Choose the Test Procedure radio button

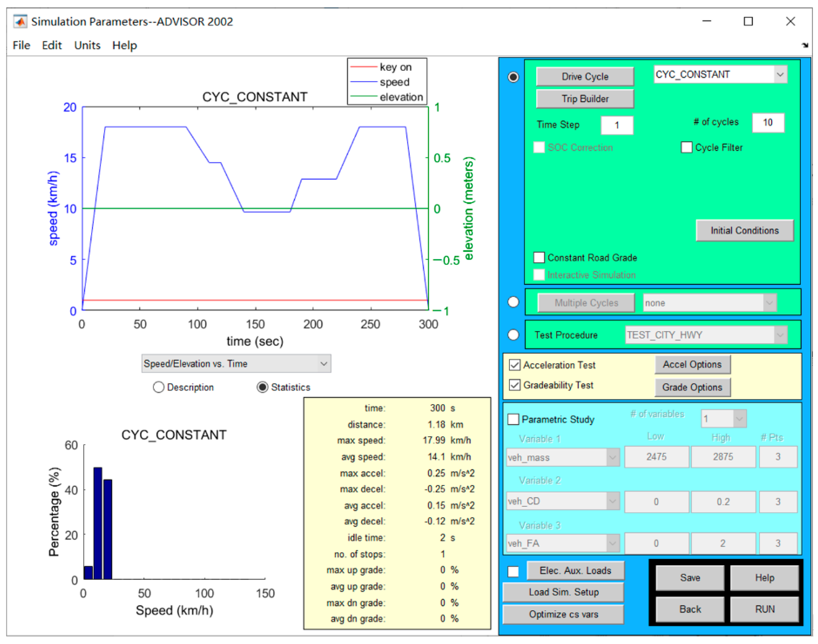coord(513,335)
